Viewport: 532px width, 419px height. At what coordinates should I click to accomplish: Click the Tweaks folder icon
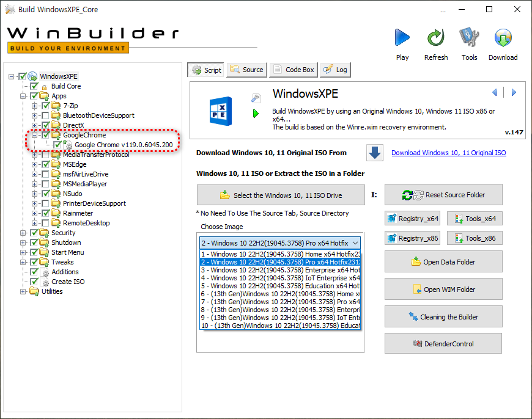[x=45, y=262]
